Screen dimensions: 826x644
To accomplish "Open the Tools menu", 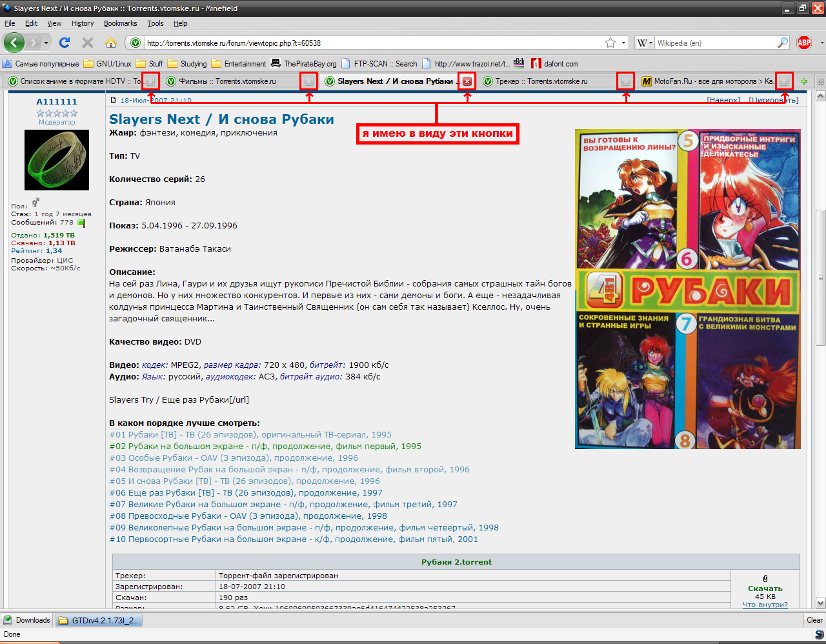I will point(156,23).
